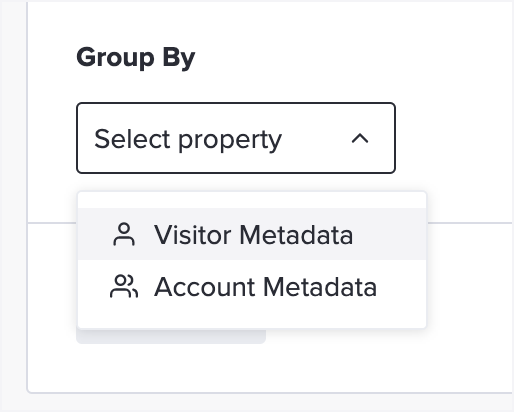514x412 pixels.
Task: Select Account Metadata from the property list
Action: click(x=252, y=286)
